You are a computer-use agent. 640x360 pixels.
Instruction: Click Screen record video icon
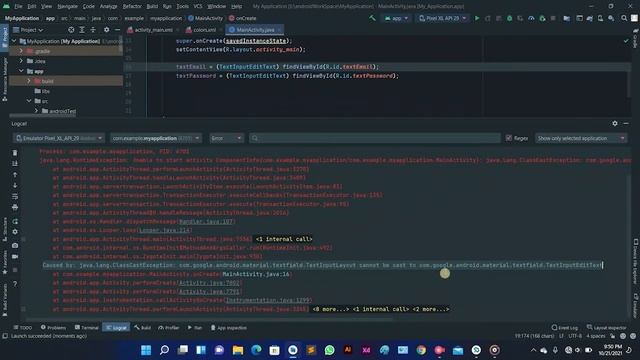pyautogui.click(x=15, y=256)
